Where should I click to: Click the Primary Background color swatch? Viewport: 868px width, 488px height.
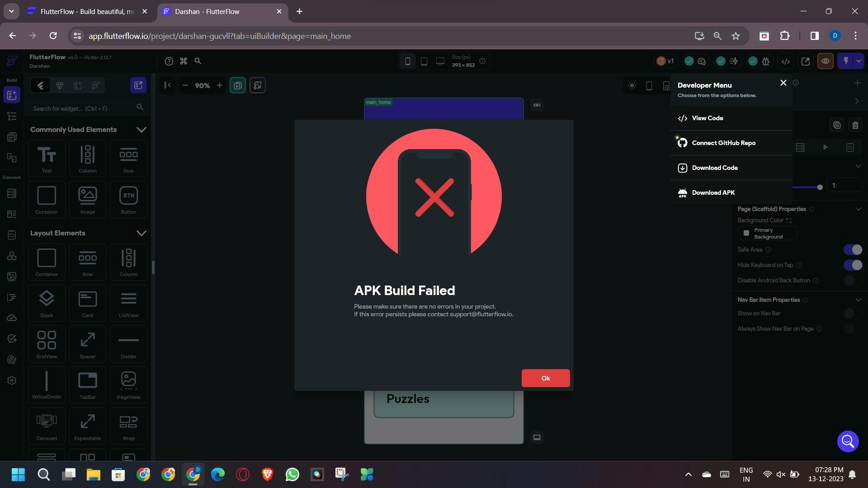click(747, 233)
